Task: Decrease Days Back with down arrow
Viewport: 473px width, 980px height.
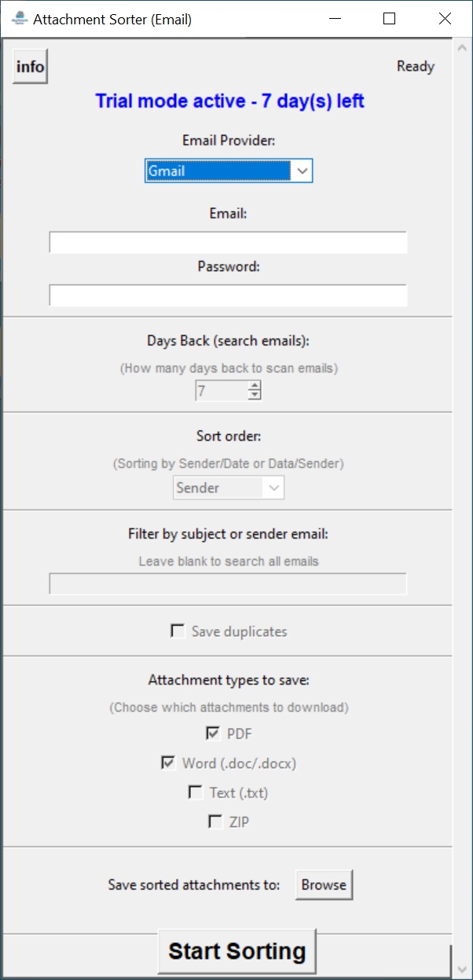Action: 254,395
